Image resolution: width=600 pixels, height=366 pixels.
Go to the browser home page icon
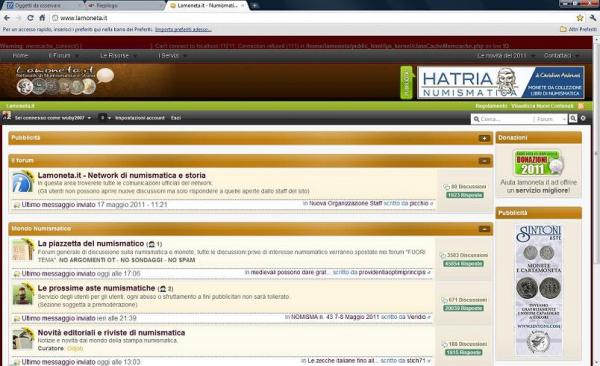tap(42, 18)
